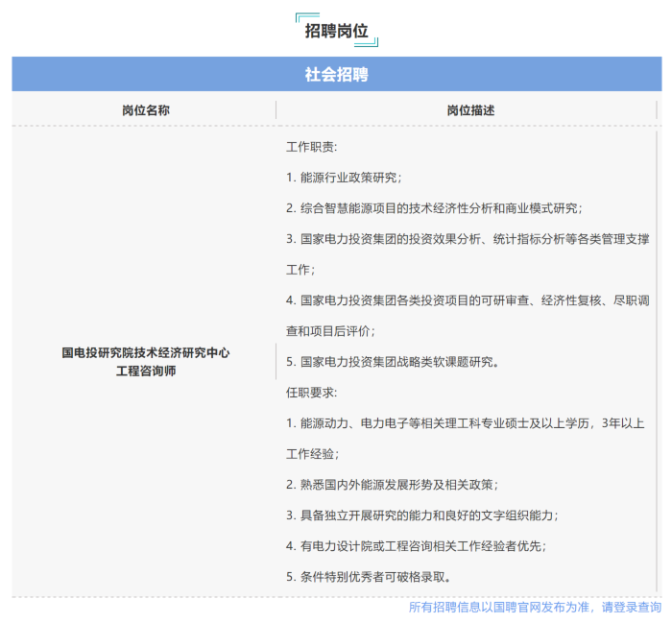Screen dimensions: 672x623
Task: Click requirement 能源动力、电力电子等相关理工科专业
Action: (465, 423)
